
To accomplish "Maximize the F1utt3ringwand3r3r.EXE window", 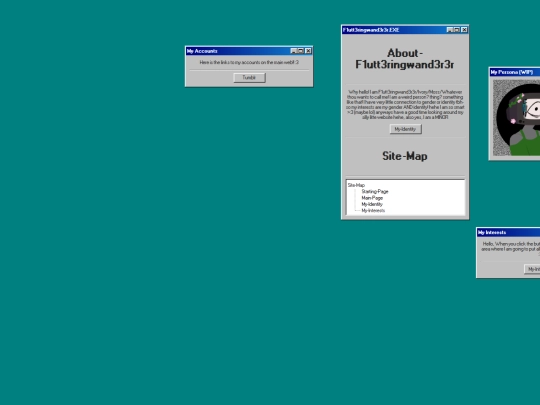I will coord(457,30).
